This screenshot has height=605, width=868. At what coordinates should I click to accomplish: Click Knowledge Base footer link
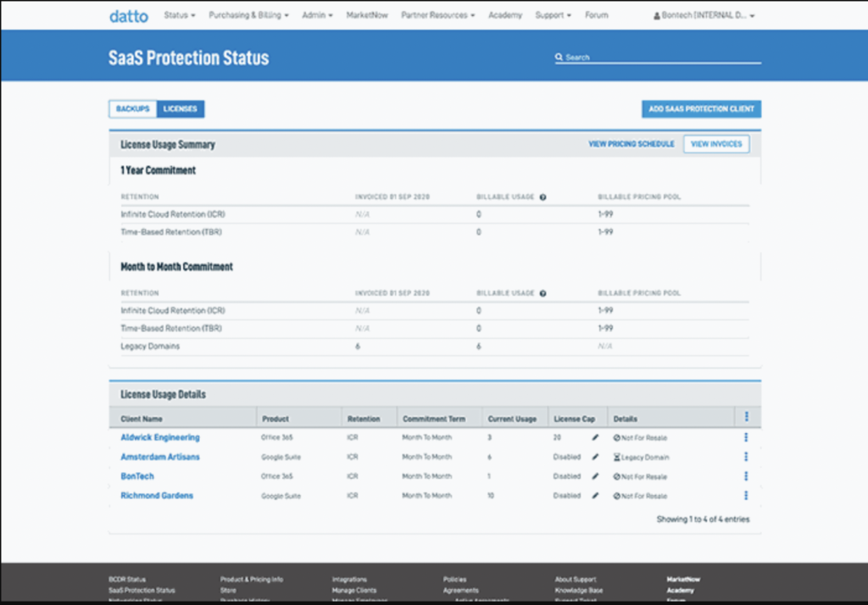click(x=578, y=591)
